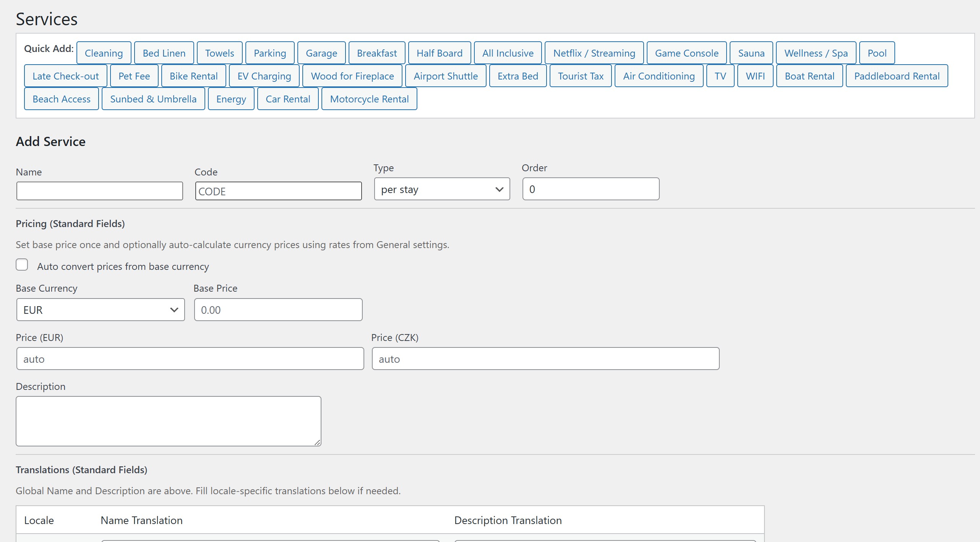Add the Tourist Tax service

pyautogui.click(x=581, y=76)
